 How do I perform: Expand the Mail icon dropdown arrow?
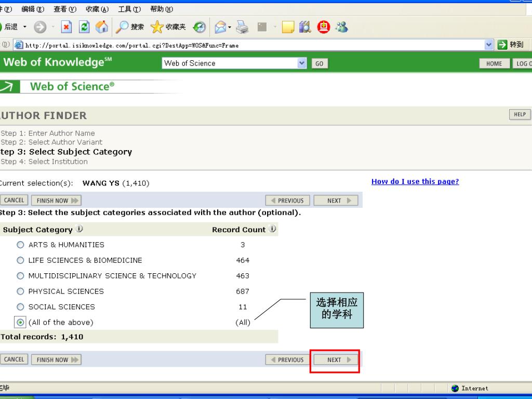point(230,27)
